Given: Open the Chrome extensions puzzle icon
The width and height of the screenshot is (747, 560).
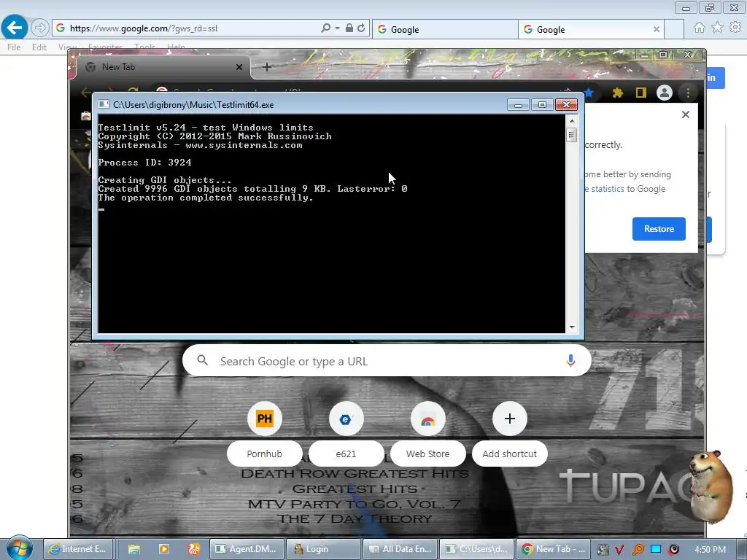Looking at the screenshot, I should 618,93.
